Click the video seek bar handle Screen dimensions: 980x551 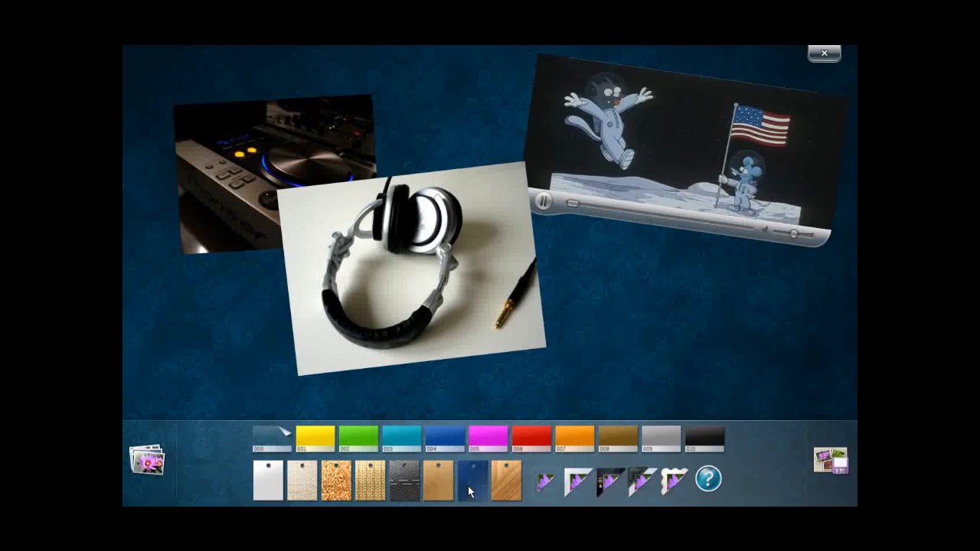[x=573, y=204]
